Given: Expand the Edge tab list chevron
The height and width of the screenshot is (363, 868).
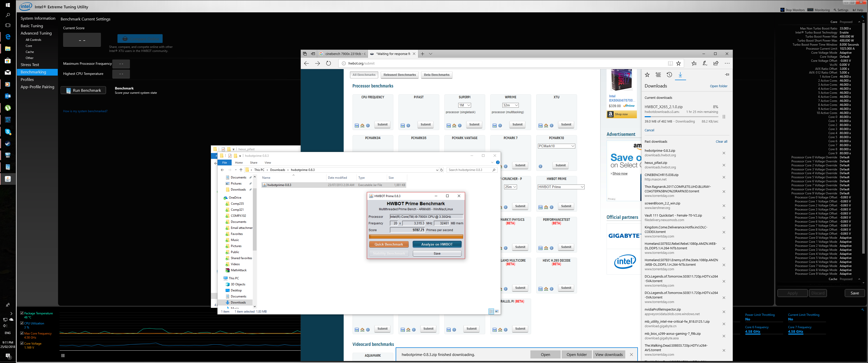Looking at the screenshot, I should 431,54.
